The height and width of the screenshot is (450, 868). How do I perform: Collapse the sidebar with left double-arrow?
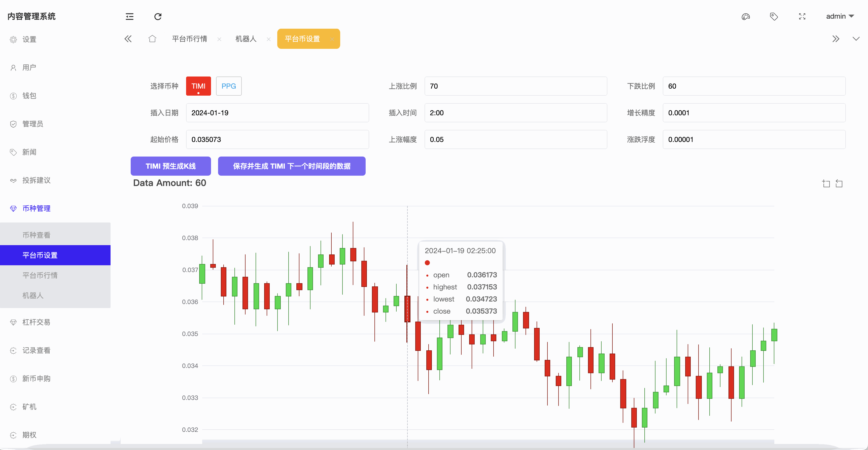128,39
